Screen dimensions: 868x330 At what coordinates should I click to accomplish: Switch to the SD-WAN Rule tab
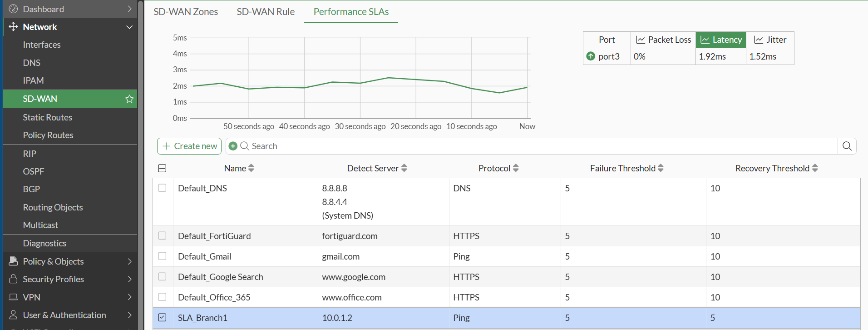point(266,12)
